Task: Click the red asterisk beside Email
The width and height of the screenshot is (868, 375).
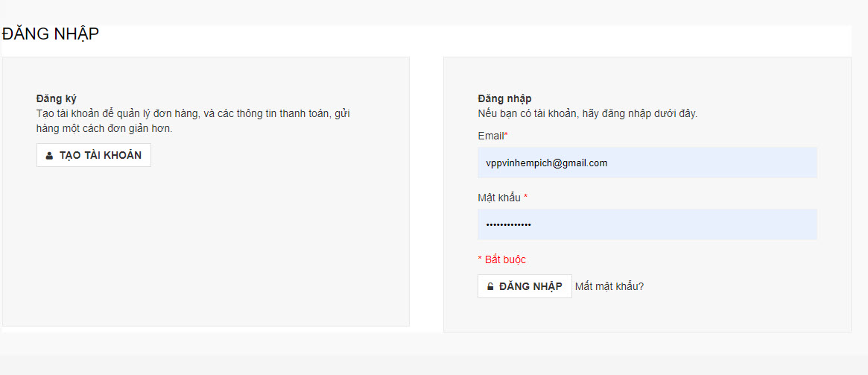Action: click(507, 136)
